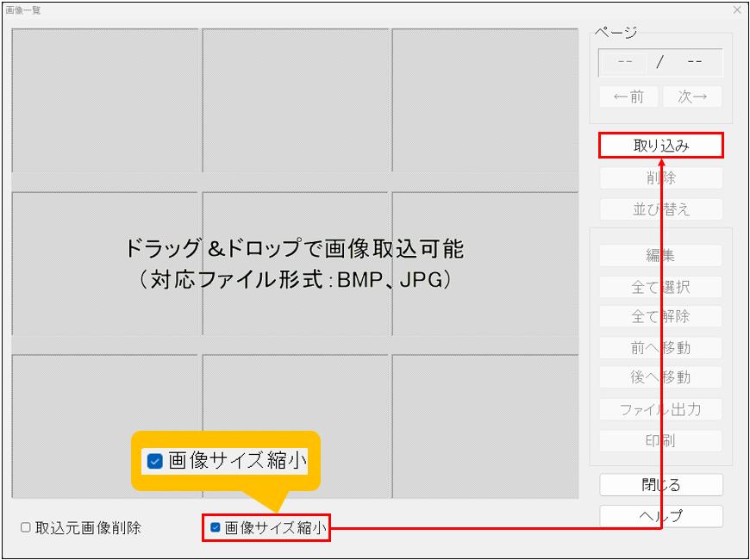Click the current page number field
The image size is (750, 560).
pos(626,63)
